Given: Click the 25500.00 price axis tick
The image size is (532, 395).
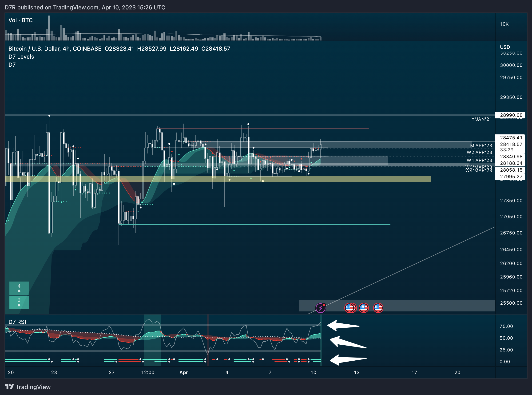Looking at the screenshot, I should 511,303.
